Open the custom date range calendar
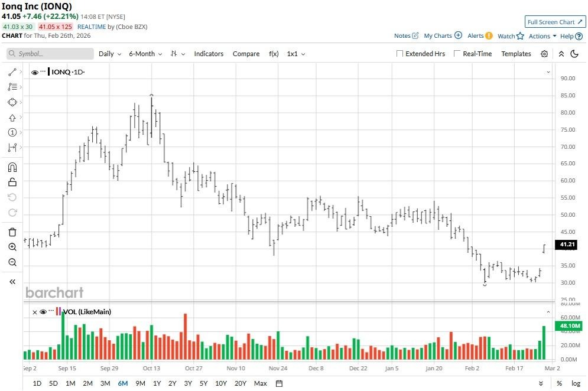 [x=279, y=383]
